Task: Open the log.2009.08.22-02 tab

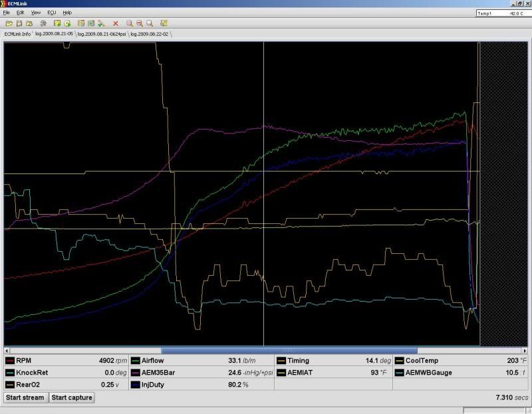Action: pyautogui.click(x=151, y=33)
